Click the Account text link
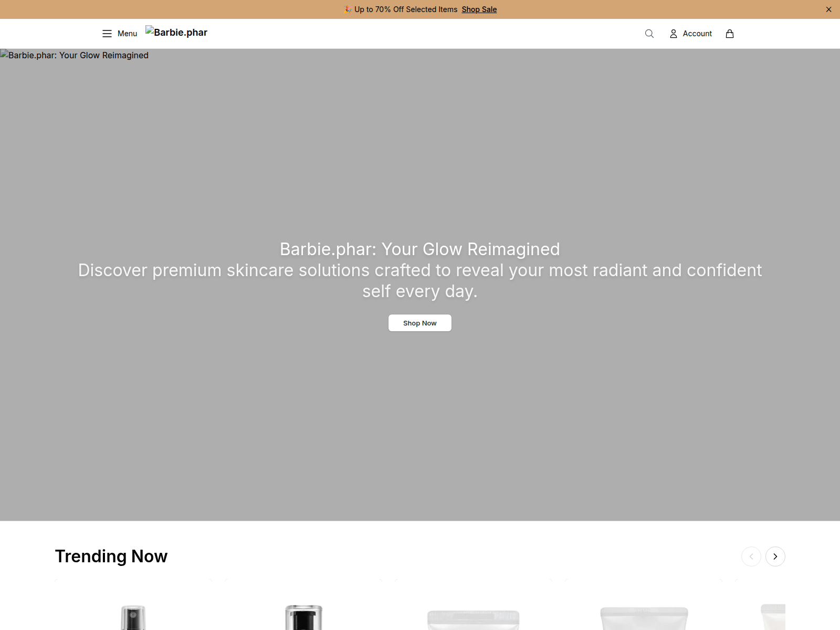 click(x=697, y=34)
